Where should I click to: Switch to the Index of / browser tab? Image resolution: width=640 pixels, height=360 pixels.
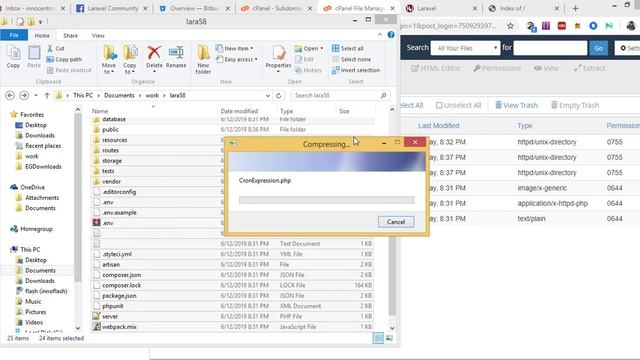pyautogui.click(x=523, y=8)
